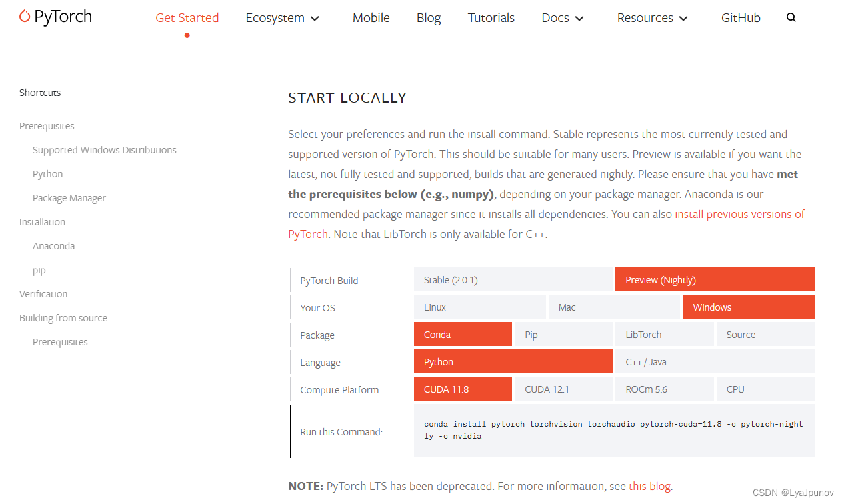The height and width of the screenshot is (504, 844).
Task: Choose Windows as your OS
Action: (748, 307)
